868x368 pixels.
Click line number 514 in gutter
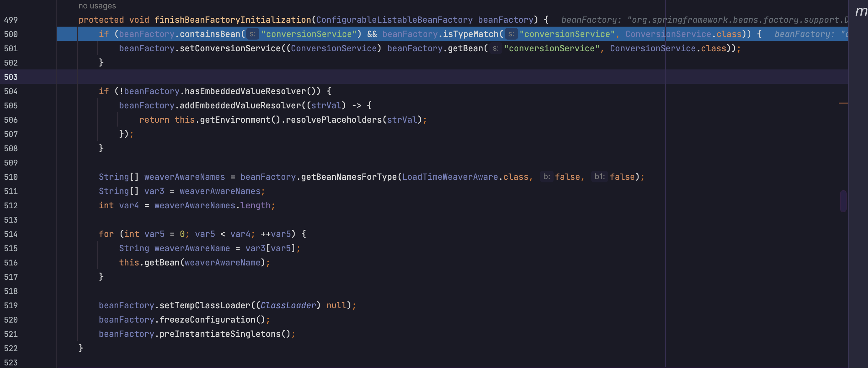tap(11, 234)
